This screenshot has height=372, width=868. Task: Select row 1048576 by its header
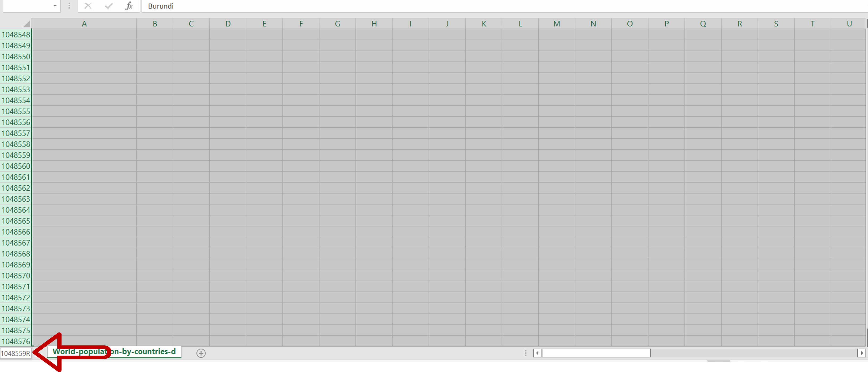tap(16, 341)
